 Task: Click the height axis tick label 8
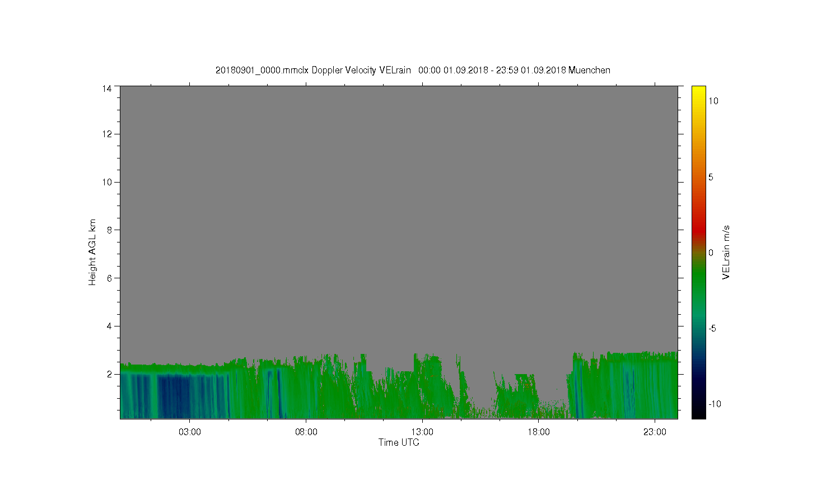(x=109, y=230)
